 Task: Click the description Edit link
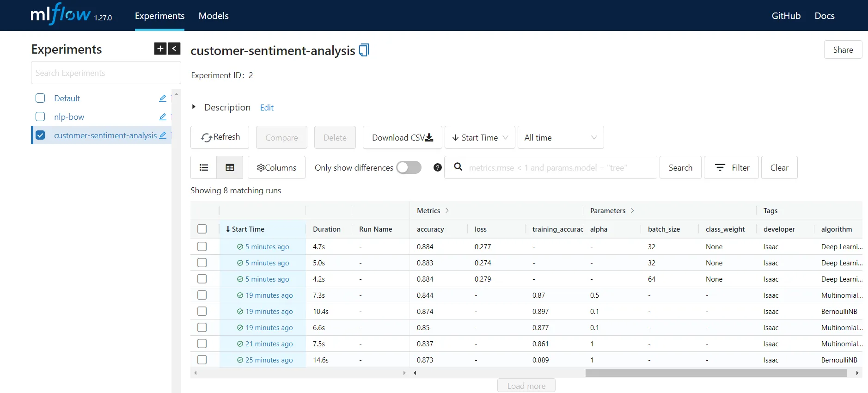pos(267,107)
